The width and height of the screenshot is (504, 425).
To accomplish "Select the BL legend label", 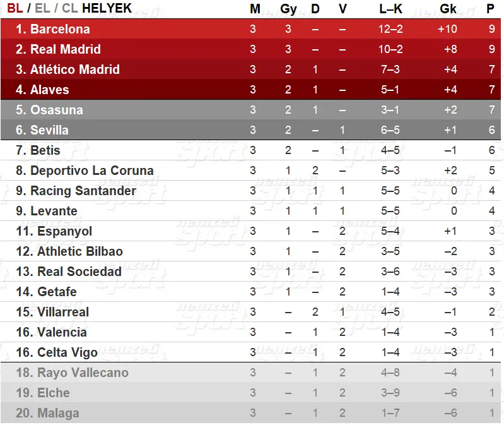I will pyautogui.click(x=15, y=8).
